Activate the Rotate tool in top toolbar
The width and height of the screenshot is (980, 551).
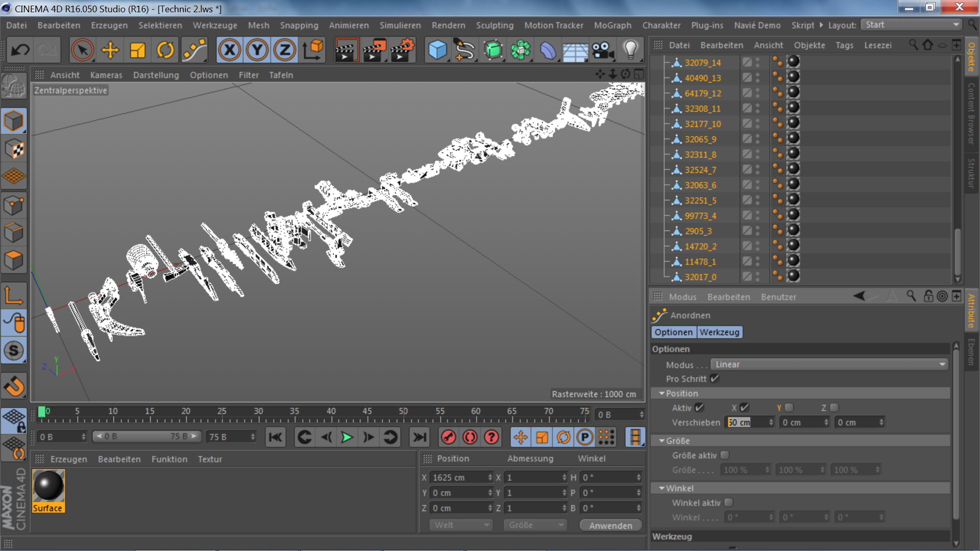point(165,50)
